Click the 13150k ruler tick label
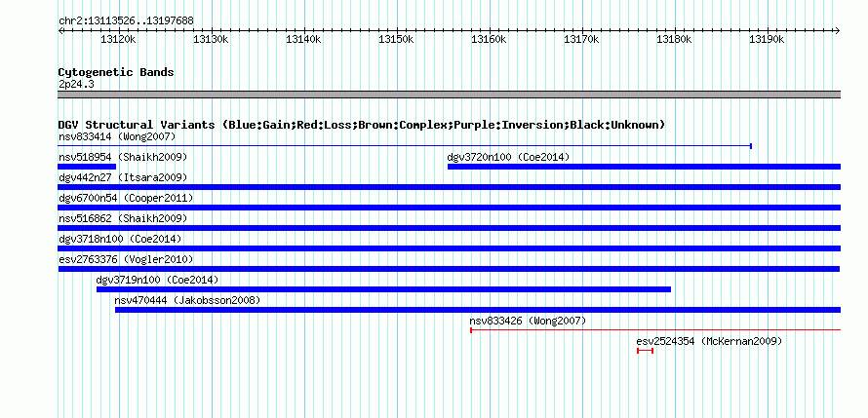Screen dimensions: 868x418 tap(396, 40)
